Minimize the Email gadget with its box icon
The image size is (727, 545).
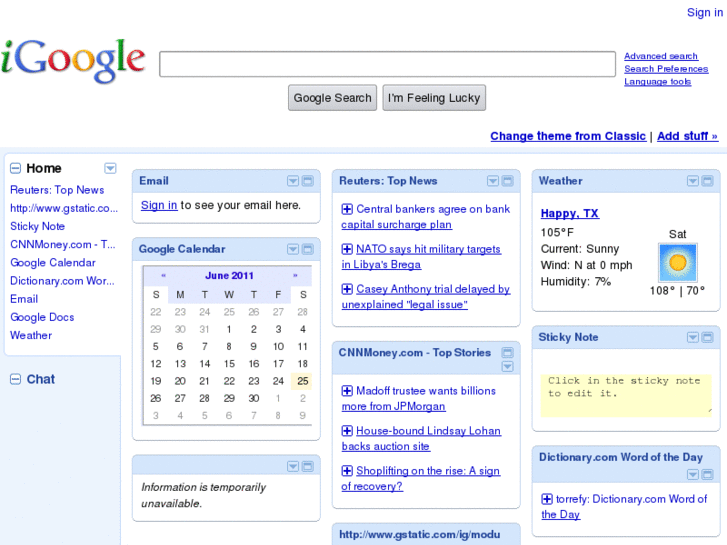[x=307, y=181]
